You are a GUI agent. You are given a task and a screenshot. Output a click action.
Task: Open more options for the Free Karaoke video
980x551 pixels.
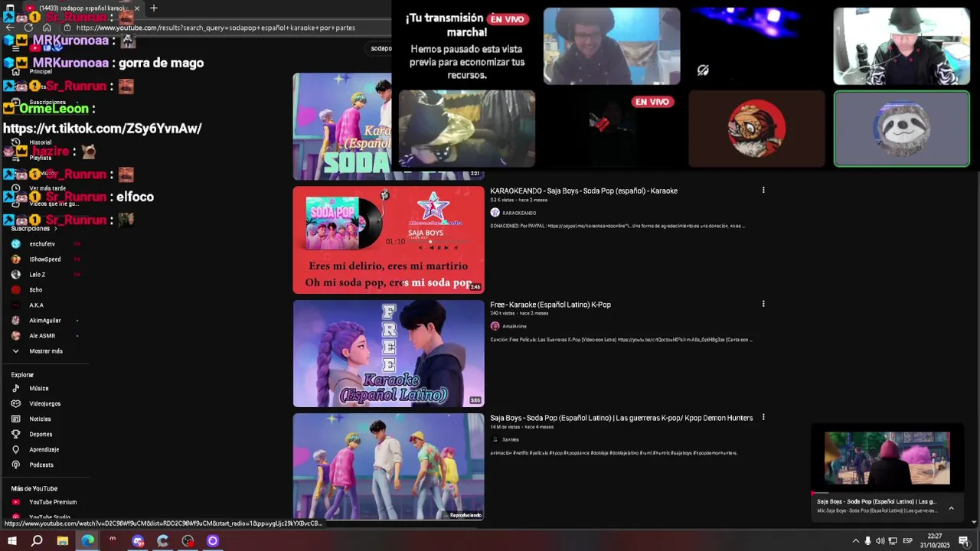pyautogui.click(x=763, y=304)
